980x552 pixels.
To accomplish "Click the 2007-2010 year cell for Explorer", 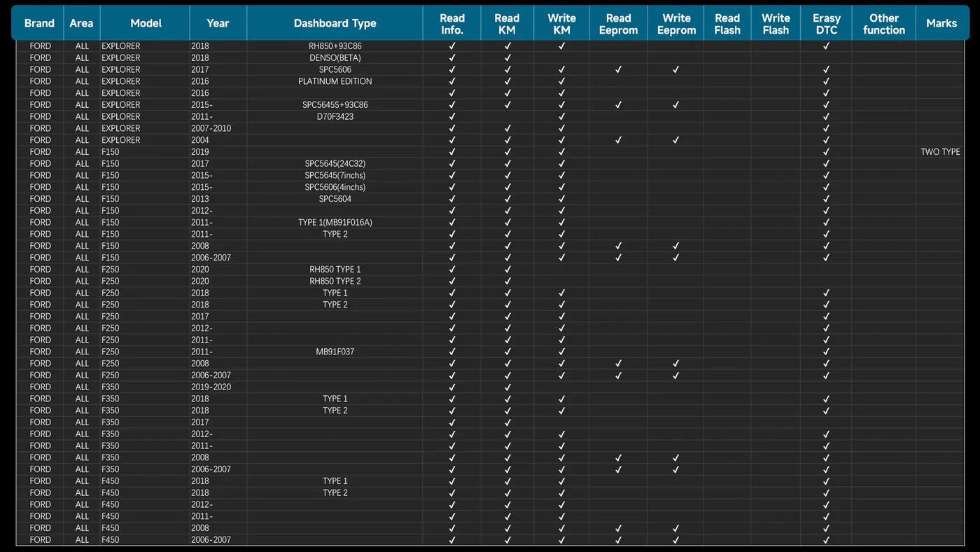I will 211,128.
